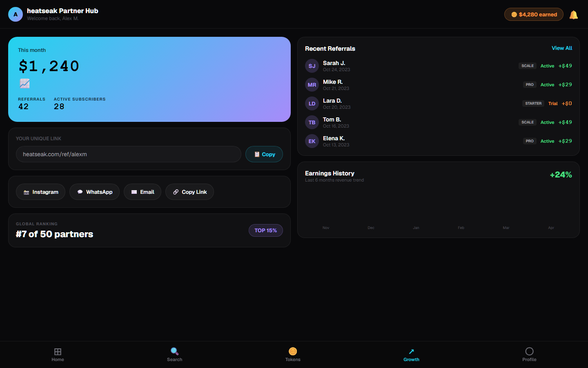Open Elena K.'s EK avatar
The image size is (588, 368).
312,141
